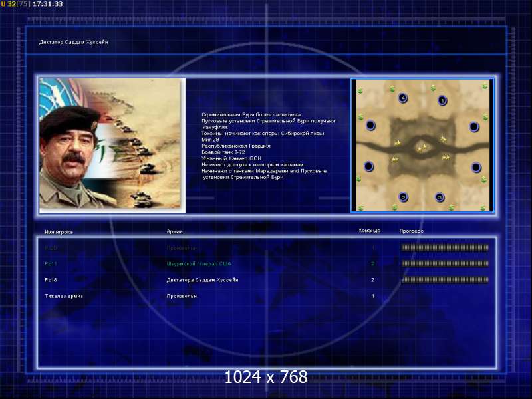The height and width of the screenshot is (399, 532).
Task: Pick the empty start slot below position 4
Action: point(370,125)
